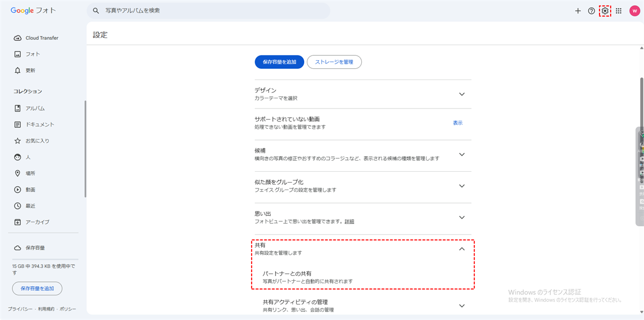The height and width of the screenshot is (320, 644).
Task: Click ストレージを管理 button
Action: coord(334,62)
